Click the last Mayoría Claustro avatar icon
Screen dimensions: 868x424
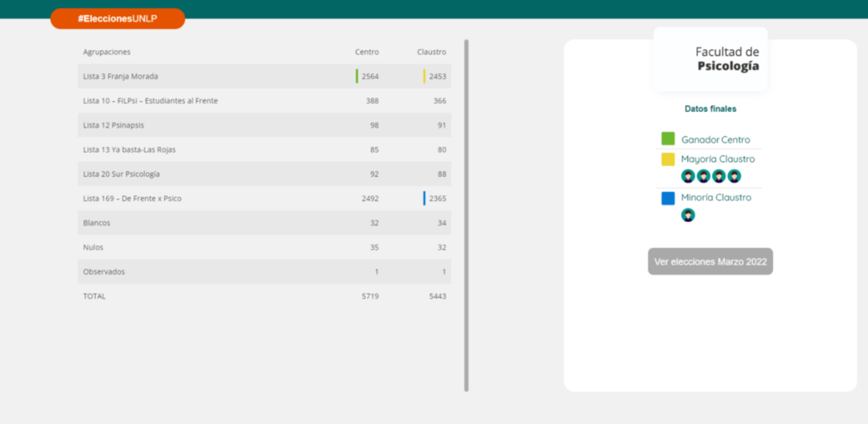[x=734, y=177]
